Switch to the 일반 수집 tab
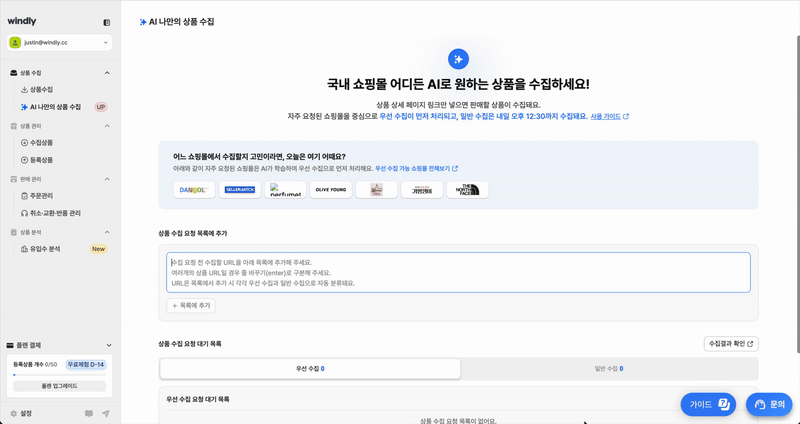Image resolution: width=800 pixels, height=424 pixels. [x=609, y=368]
